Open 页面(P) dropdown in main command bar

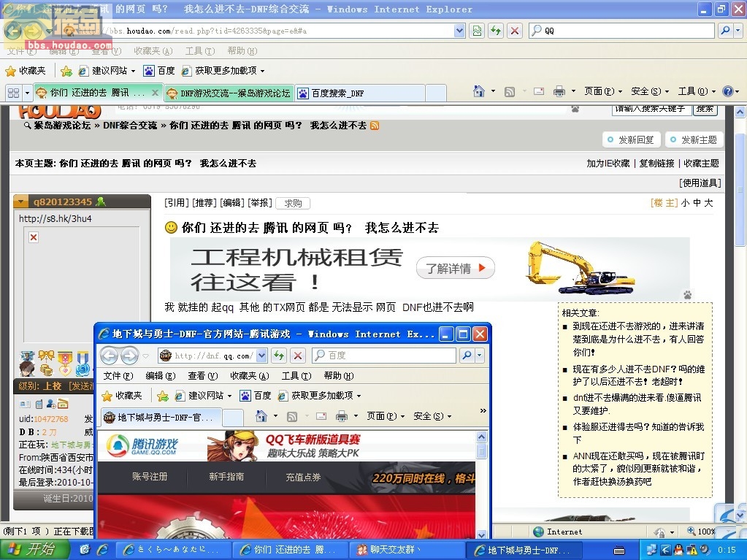(x=603, y=91)
